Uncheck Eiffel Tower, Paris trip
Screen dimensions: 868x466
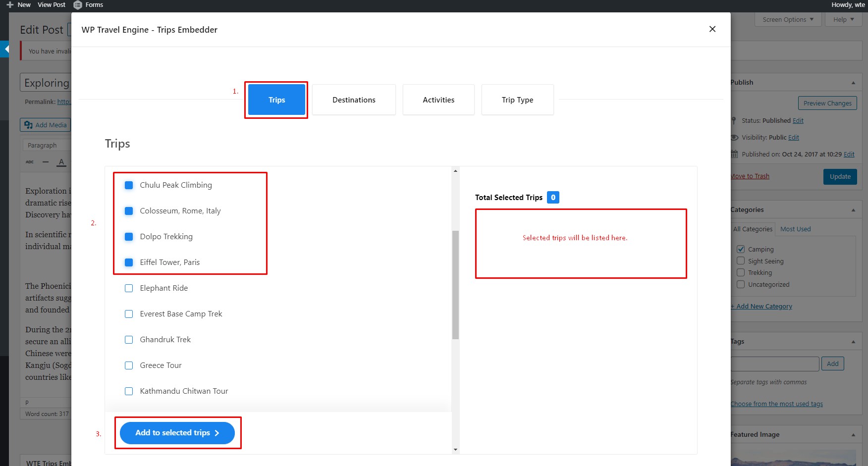(x=129, y=262)
